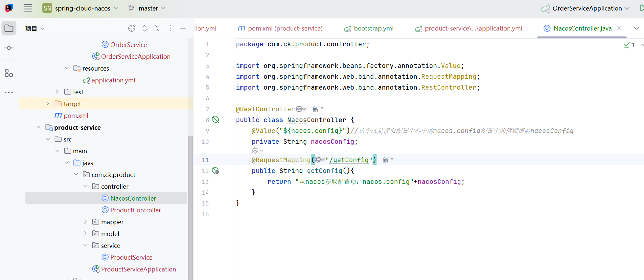Click nacos.config property in @Value

click(315, 131)
